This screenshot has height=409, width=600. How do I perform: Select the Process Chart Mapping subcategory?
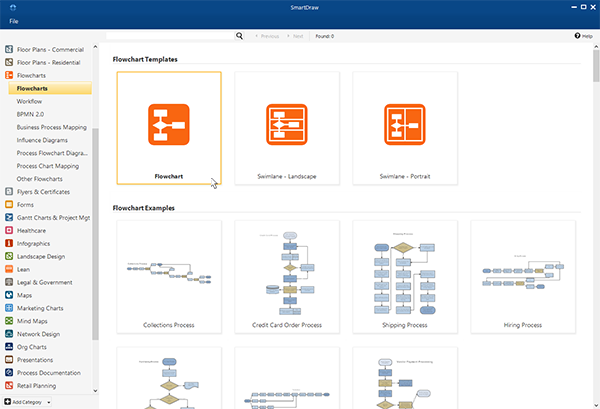tap(48, 166)
